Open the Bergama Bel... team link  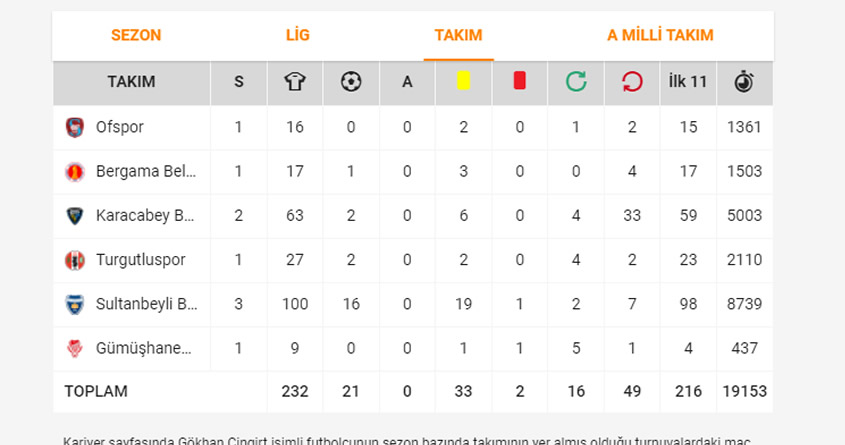146,171
